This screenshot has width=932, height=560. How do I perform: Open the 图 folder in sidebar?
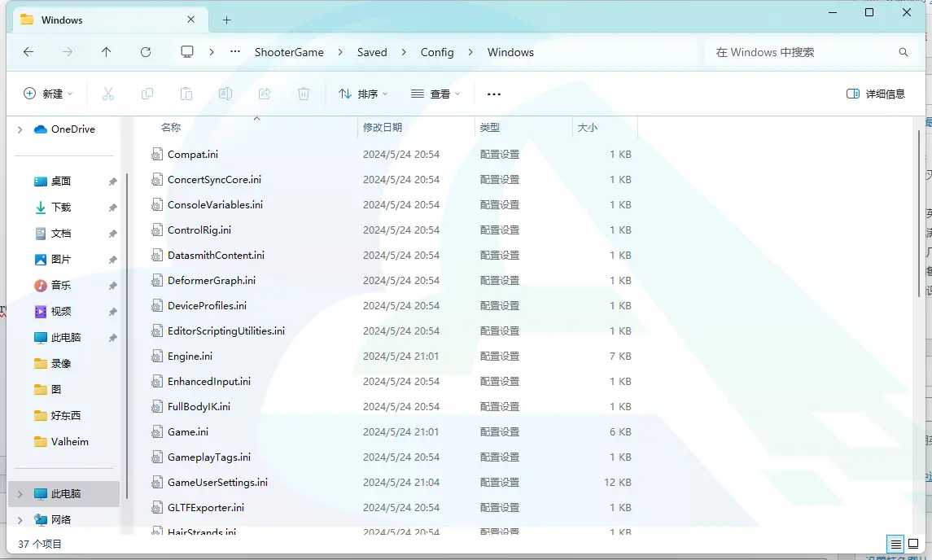[x=56, y=389]
